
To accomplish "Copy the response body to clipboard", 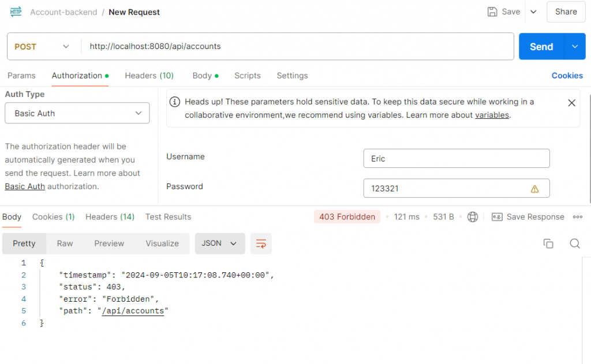I will pos(548,243).
